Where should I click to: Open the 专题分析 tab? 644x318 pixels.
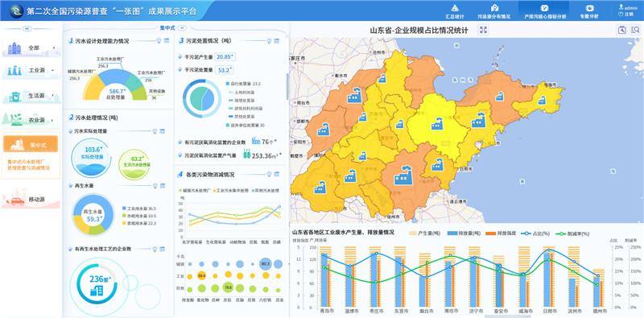[589, 11]
